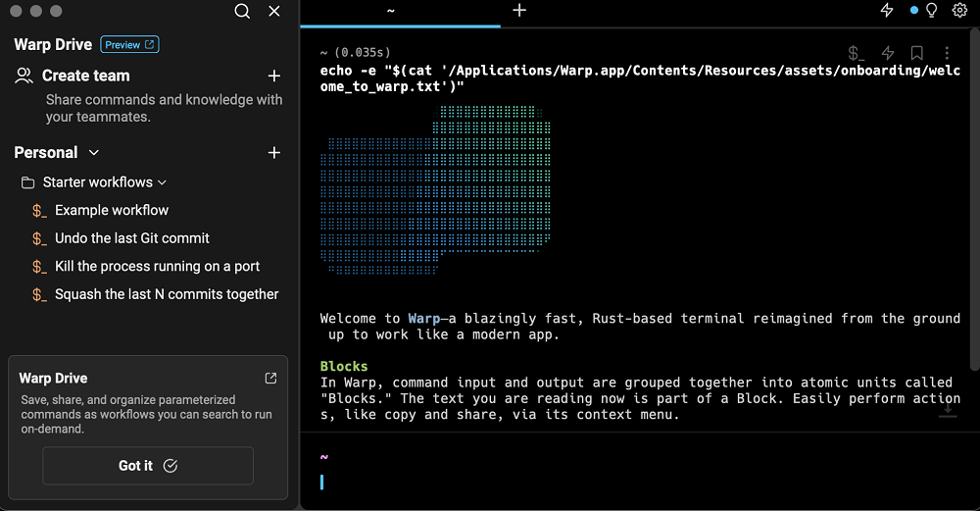Open Warp Drive info external link icon

click(270, 379)
